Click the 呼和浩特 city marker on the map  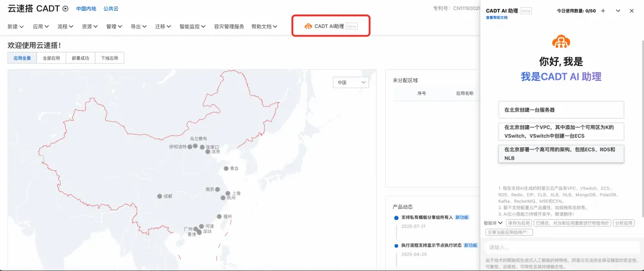[190, 147]
